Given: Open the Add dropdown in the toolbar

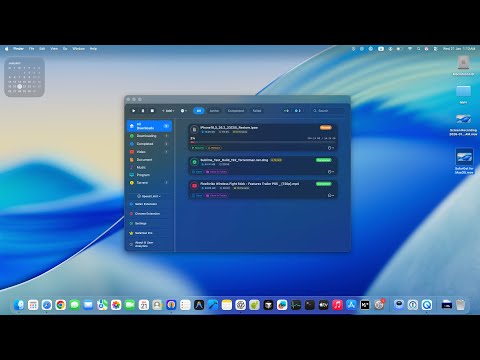Looking at the screenshot, I should (168, 111).
